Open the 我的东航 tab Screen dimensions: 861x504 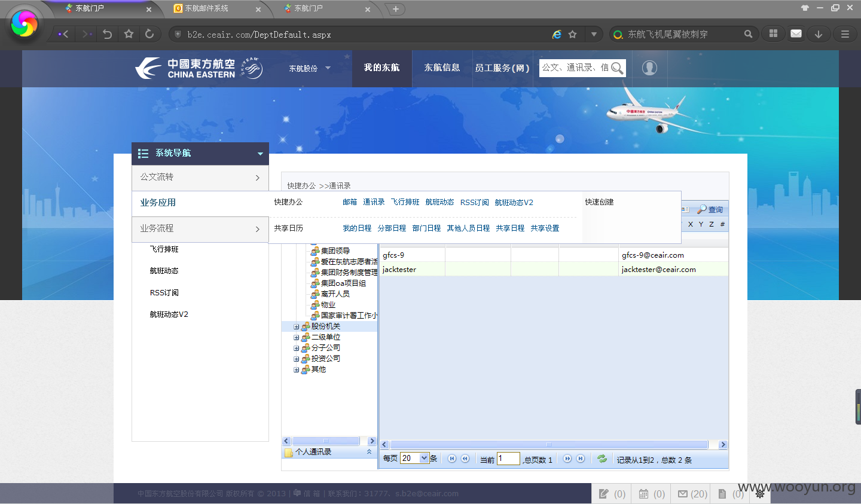tap(382, 68)
